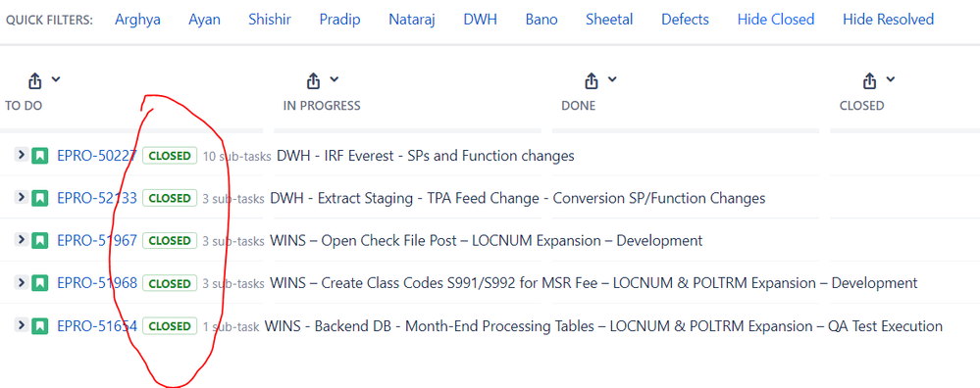The height and width of the screenshot is (388, 980).
Task: Click the story icon for EPRO-51968
Action: point(40,283)
